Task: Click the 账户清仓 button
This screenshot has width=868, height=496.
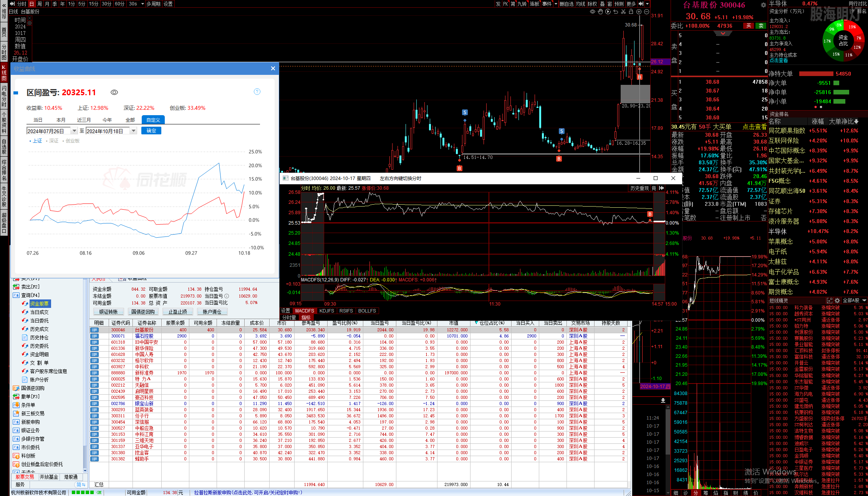Action: pos(212,312)
